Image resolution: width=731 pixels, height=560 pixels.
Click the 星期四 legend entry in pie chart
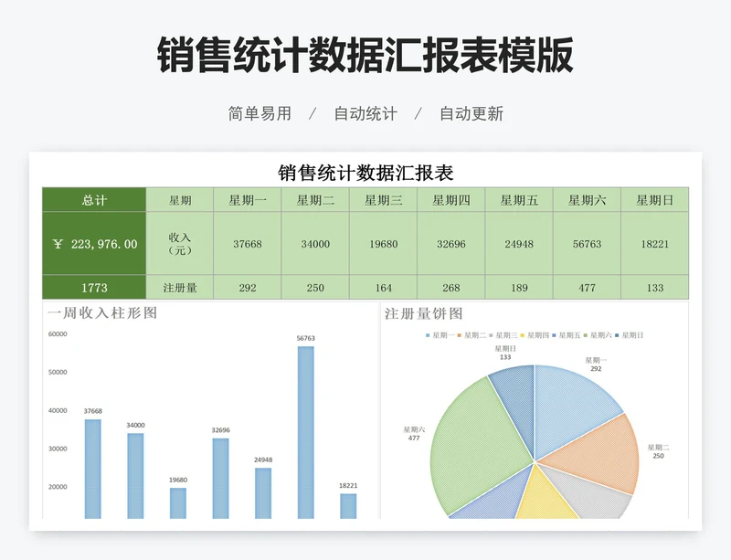(535, 335)
